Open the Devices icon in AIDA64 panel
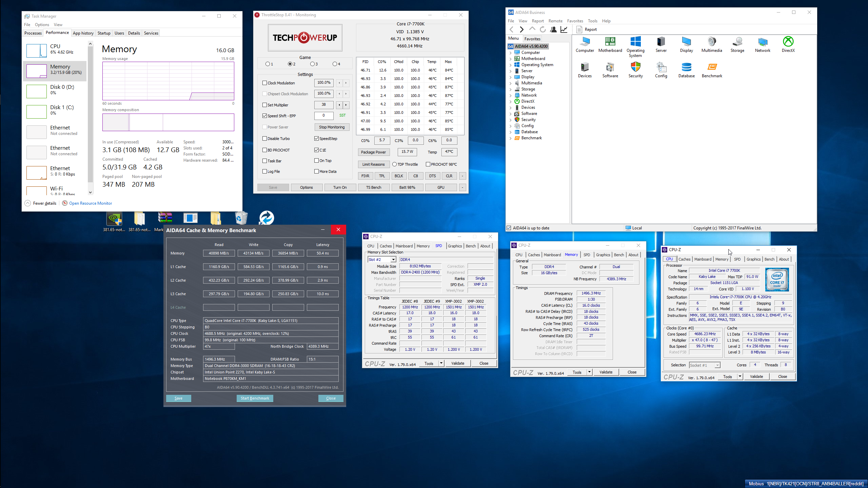This screenshot has width=868, height=488. coord(585,67)
